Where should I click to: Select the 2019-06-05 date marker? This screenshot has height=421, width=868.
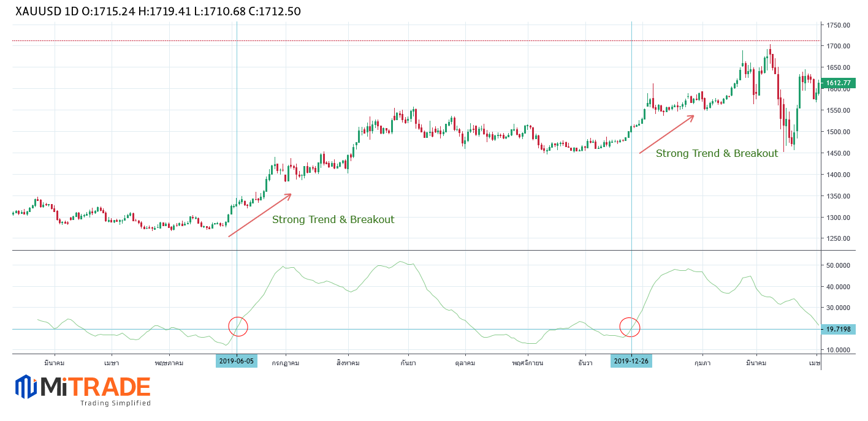pos(237,362)
